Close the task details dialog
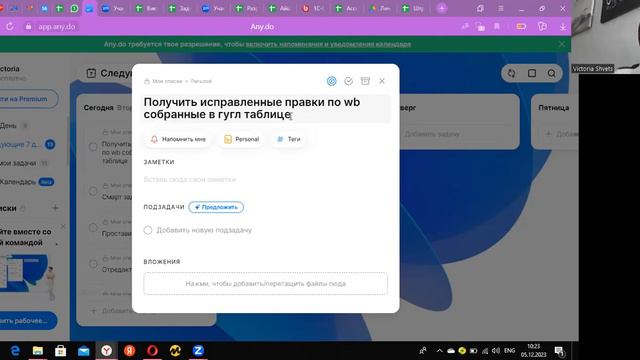Screen dimensions: 640x360 [382, 81]
